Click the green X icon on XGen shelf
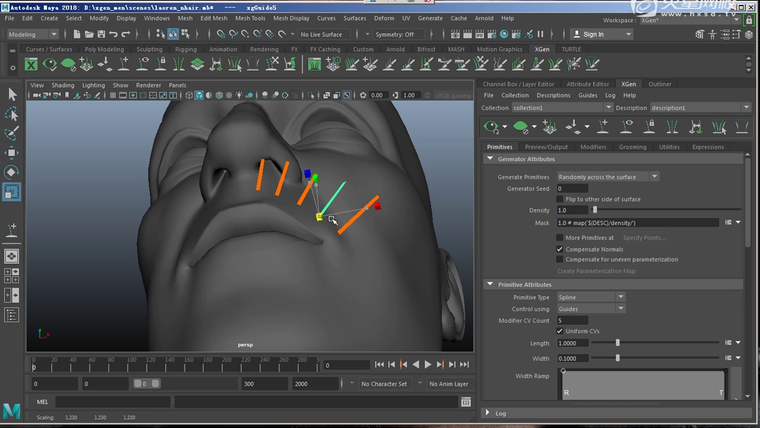760x428 pixels. [32, 65]
